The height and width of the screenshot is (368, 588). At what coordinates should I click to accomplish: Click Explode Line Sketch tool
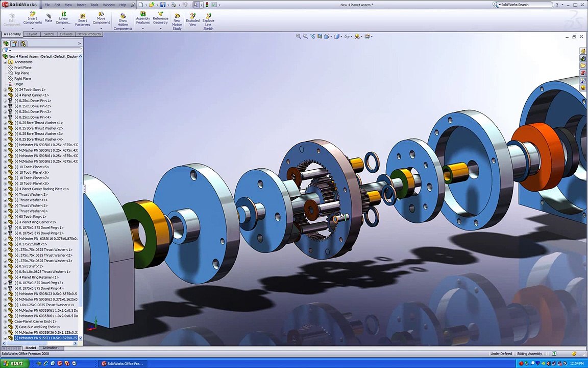(208, 22)
